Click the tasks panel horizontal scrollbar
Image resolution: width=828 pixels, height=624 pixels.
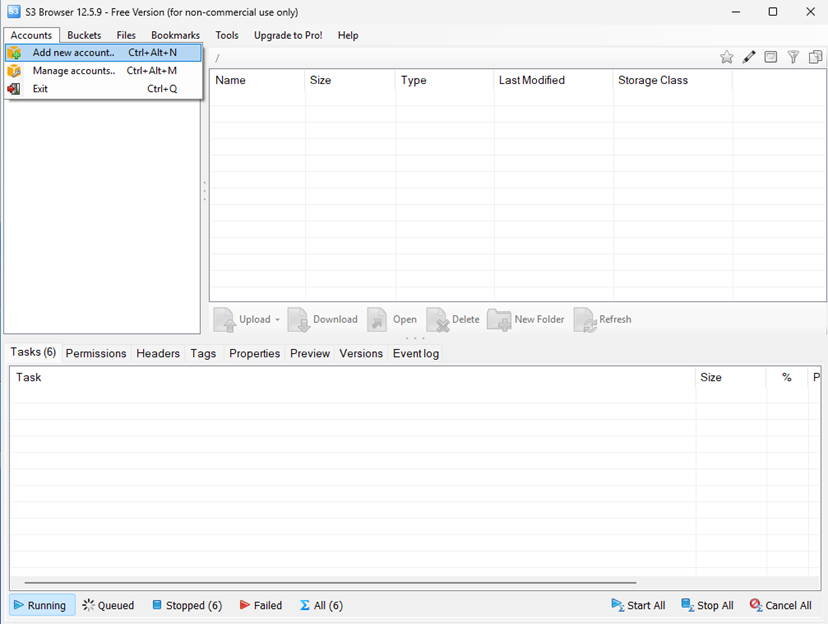(330, 583)
